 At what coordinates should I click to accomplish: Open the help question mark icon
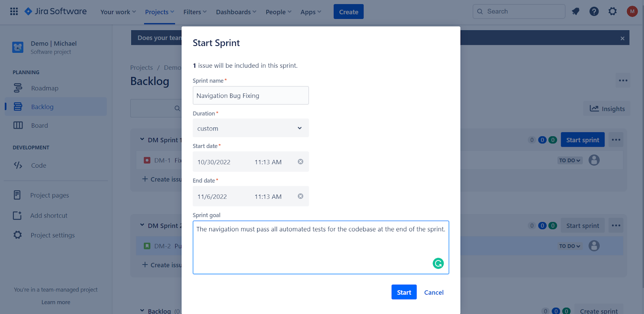594,12
